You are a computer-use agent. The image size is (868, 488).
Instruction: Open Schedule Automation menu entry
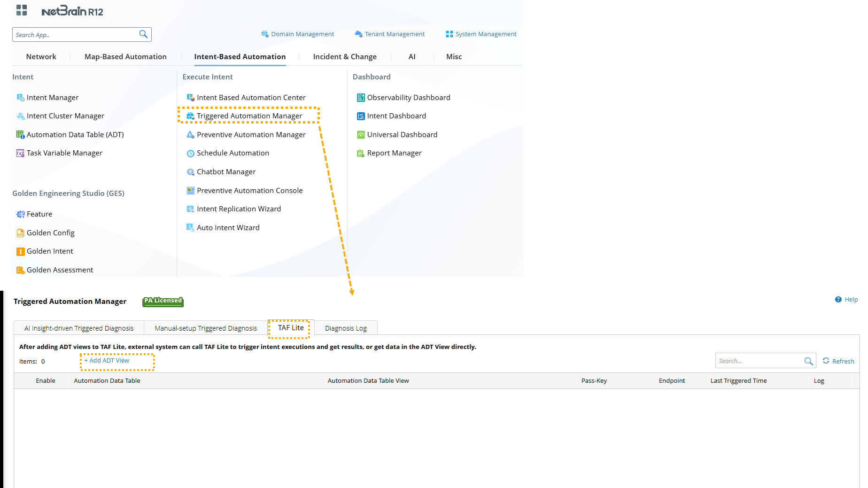[233, 153]
